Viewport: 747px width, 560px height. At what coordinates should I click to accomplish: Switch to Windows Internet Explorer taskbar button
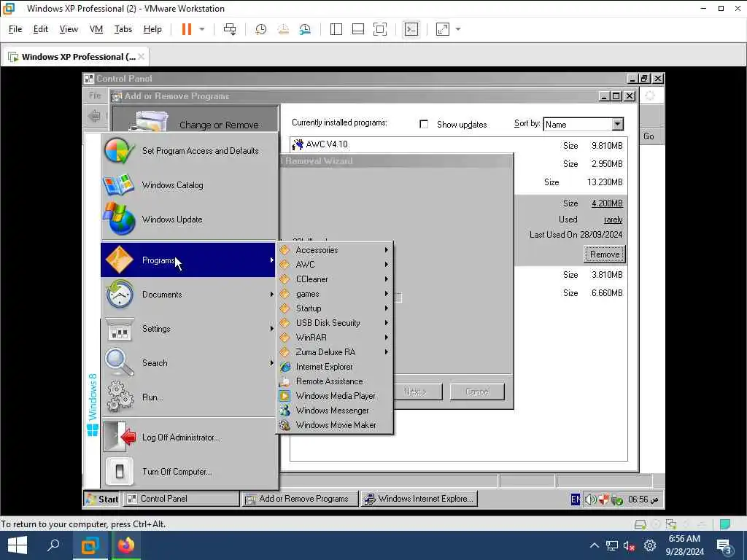419,499
